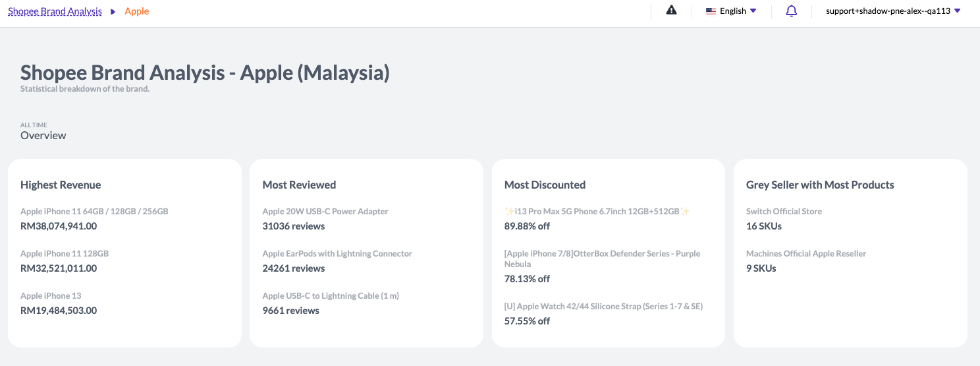Click the RM19,484,503.00 revenue value

click(59, 311)
